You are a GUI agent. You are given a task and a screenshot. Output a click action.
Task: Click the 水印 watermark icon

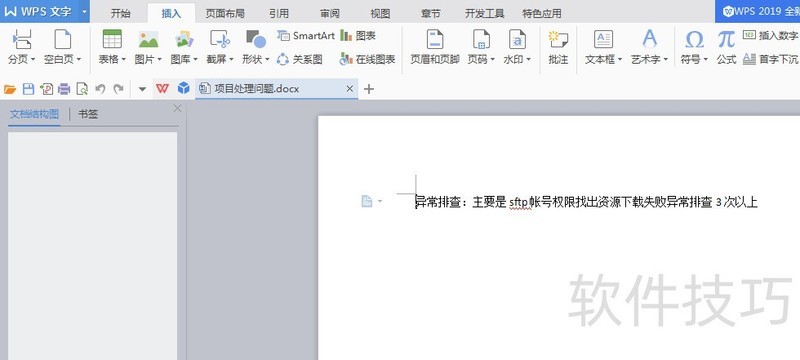[517, 39]
